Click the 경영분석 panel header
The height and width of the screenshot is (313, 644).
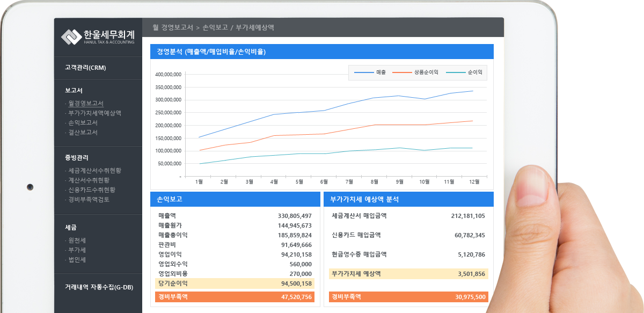322,52
